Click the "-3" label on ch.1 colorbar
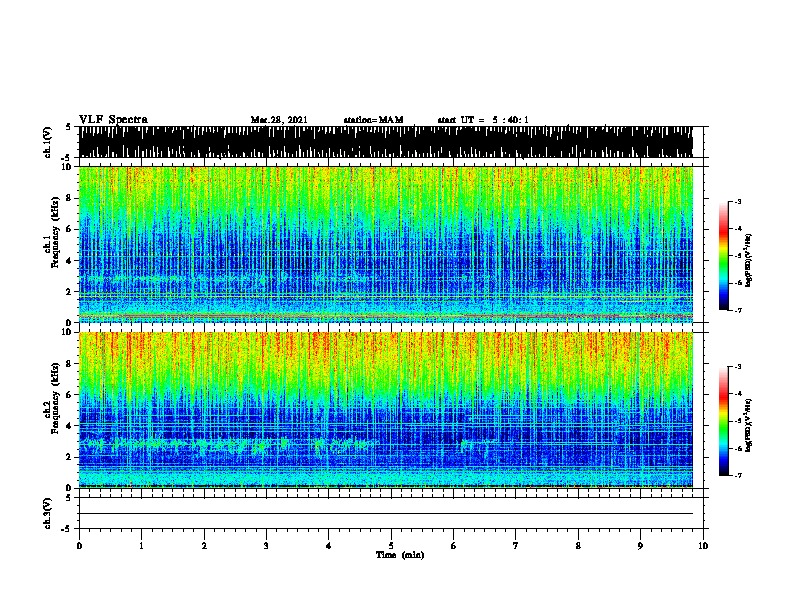Viewport: 792px width, 612px height. point(737,202)
